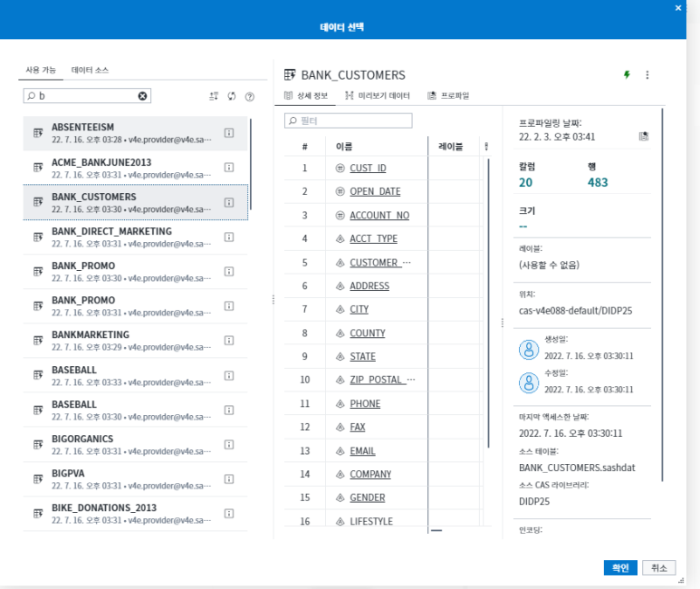The width and height of the screenshot is (700, 589).
Task: Open the help icon beside refresh
Action: [249, 96]
